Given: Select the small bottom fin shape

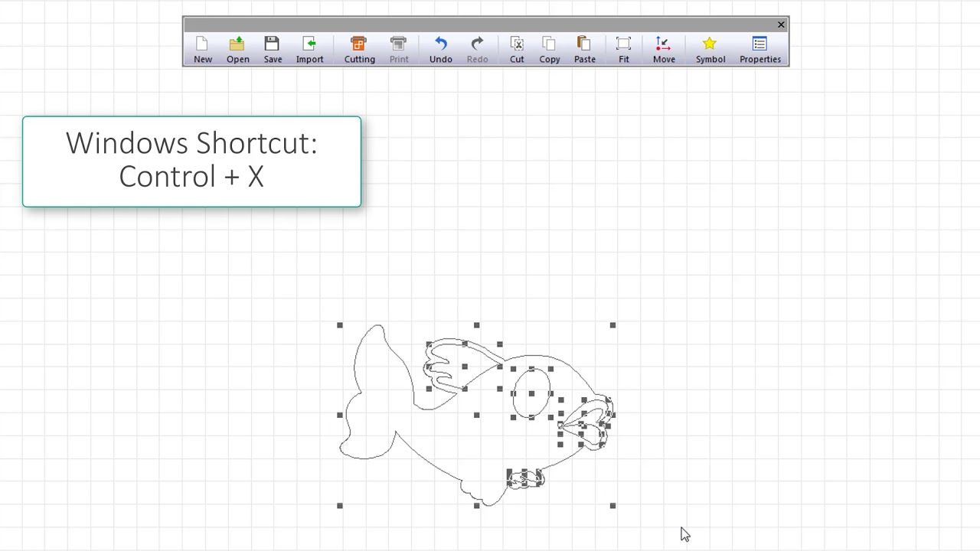Looking at the screenshot, I should 524,479.
